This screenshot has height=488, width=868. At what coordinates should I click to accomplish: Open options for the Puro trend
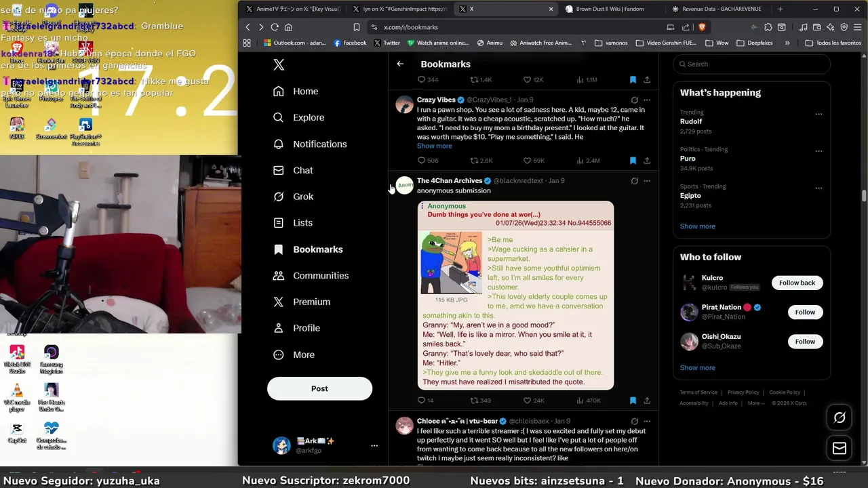point(818,151)
